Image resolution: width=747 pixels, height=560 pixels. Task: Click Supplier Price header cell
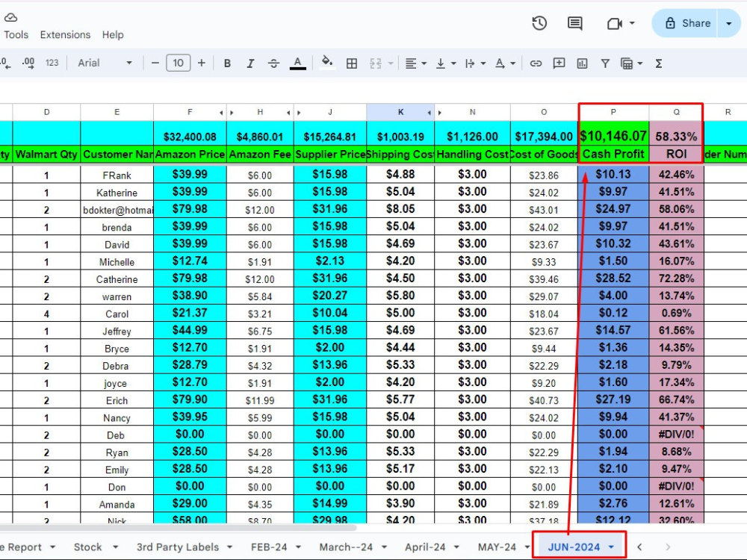330,155
